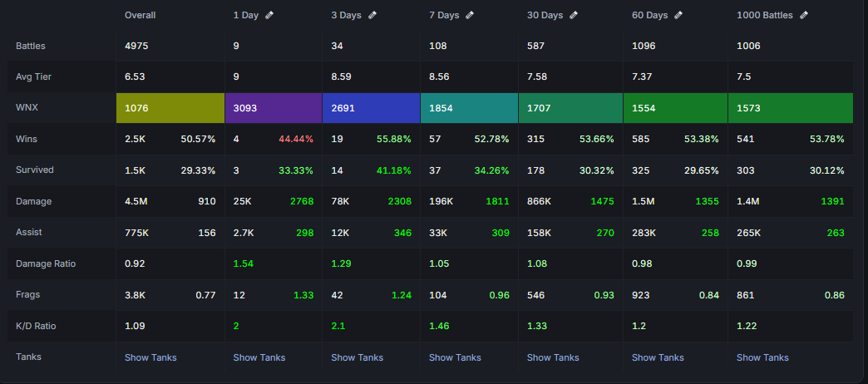868x384 pixels.
Task: Edit the 60 Days column period
Action: tap(678, 16)
